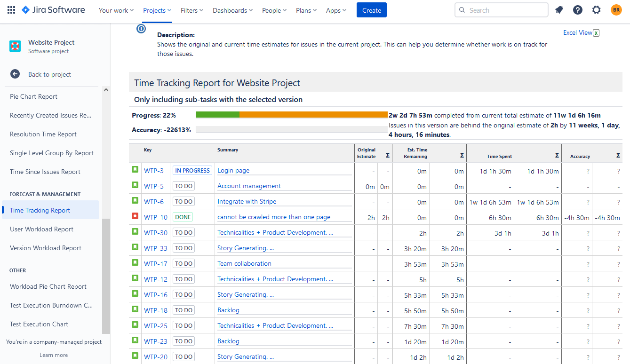Viewport: 630px width, 364px height.
Task: Click the sidebar scroll-up arrow
Action: coord(106,90)
